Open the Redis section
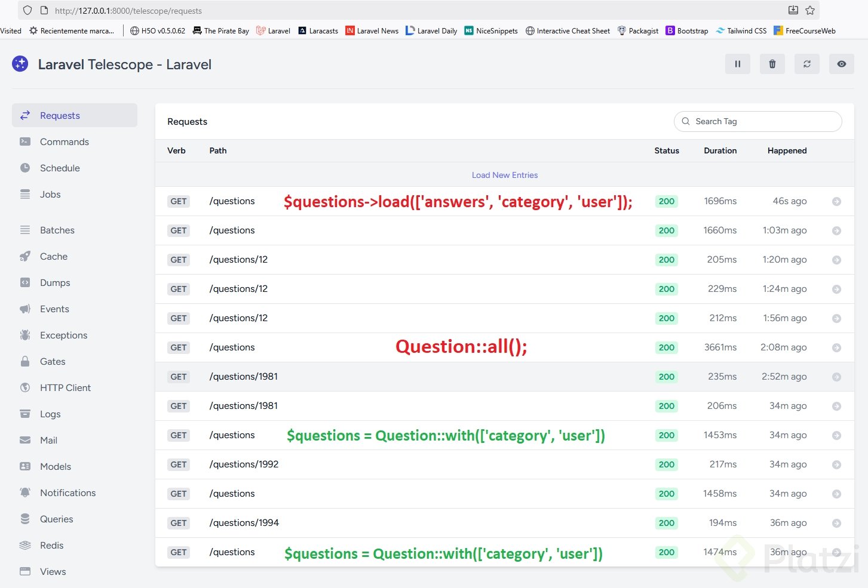868x588 pixels. pyautogui.click(x=51, y=546)
